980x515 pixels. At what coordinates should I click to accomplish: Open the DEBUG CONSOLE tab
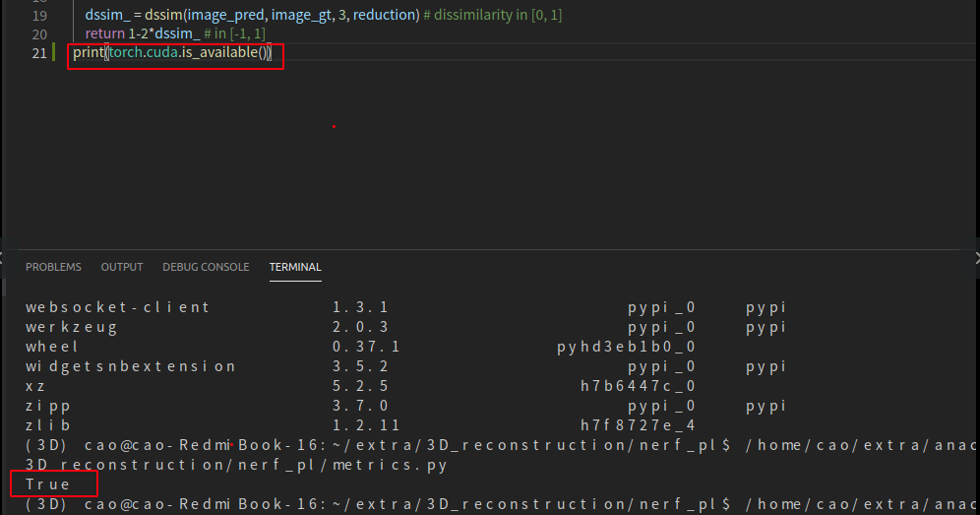(206, 267)
